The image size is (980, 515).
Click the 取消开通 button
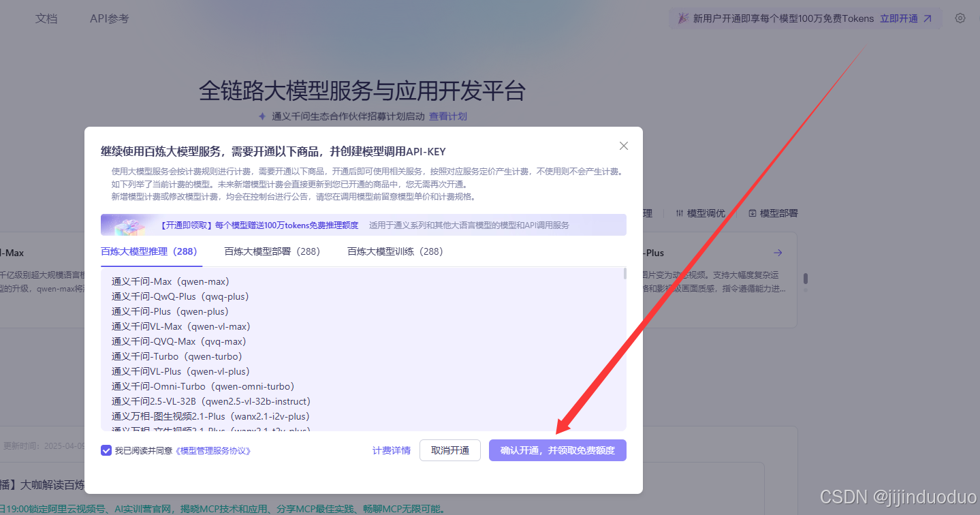450,450
